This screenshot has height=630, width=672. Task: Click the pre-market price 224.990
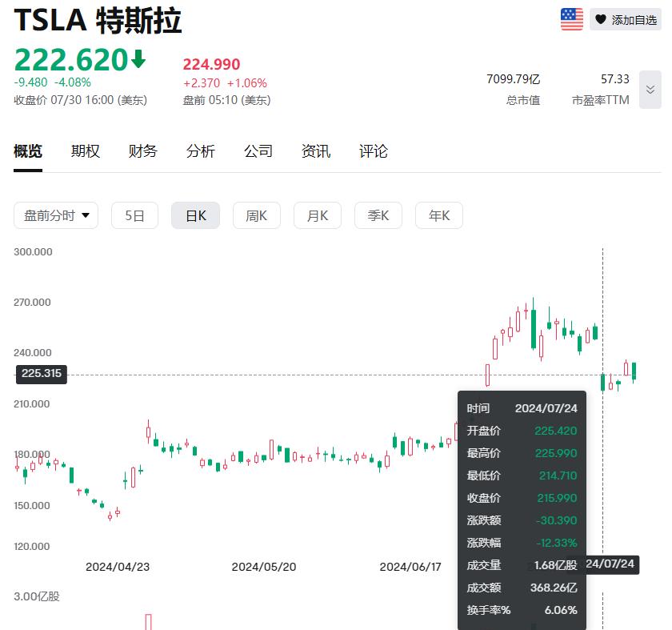[211, 64]
